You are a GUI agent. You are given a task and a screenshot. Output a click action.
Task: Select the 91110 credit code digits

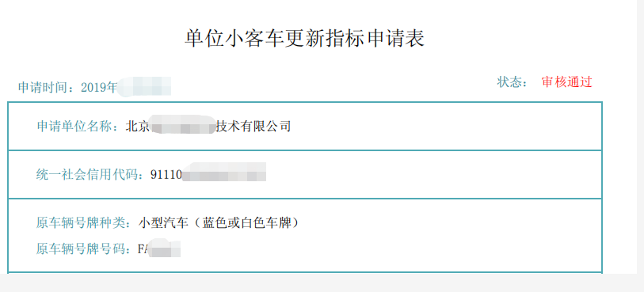[166, 175]
